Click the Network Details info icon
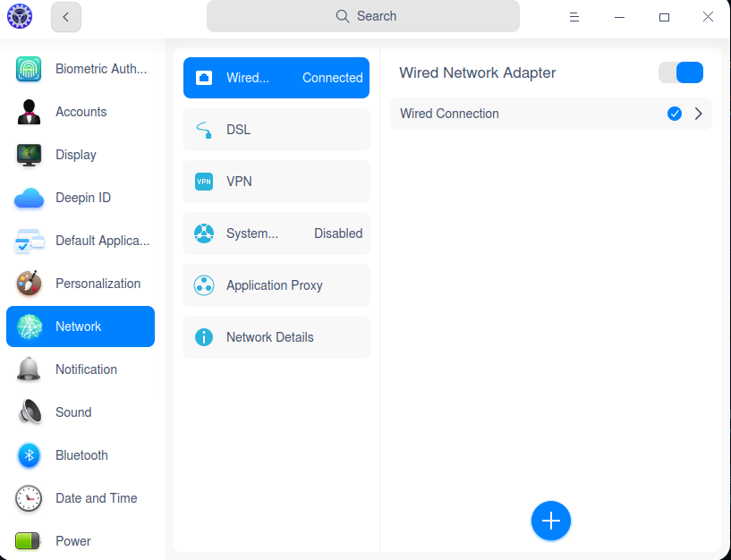Image resolution: width=731 pixels, height=560 pixels. point(204,336)
